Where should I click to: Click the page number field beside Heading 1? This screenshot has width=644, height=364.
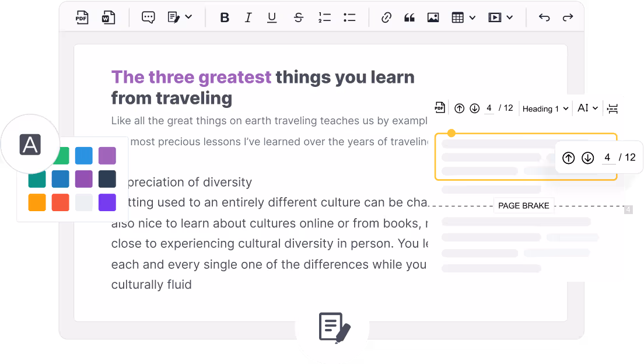489,108
